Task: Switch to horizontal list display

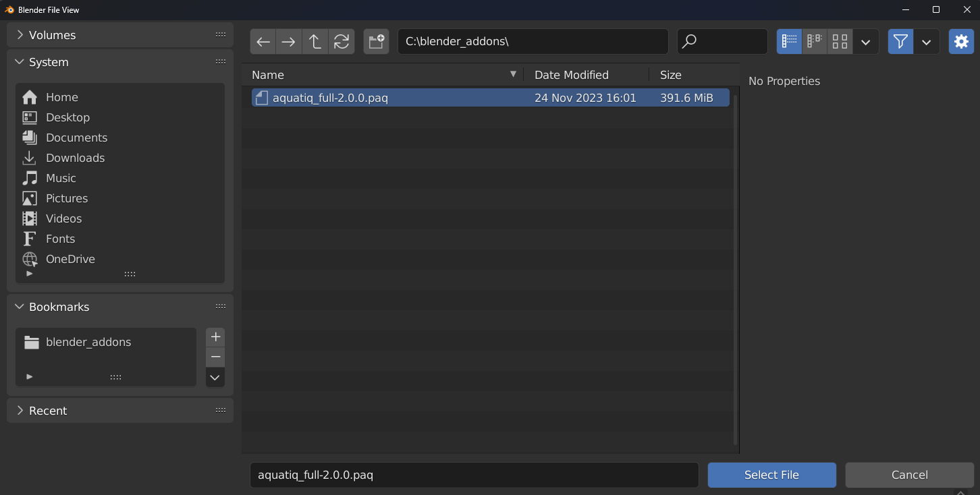Action: pos(814,41)
